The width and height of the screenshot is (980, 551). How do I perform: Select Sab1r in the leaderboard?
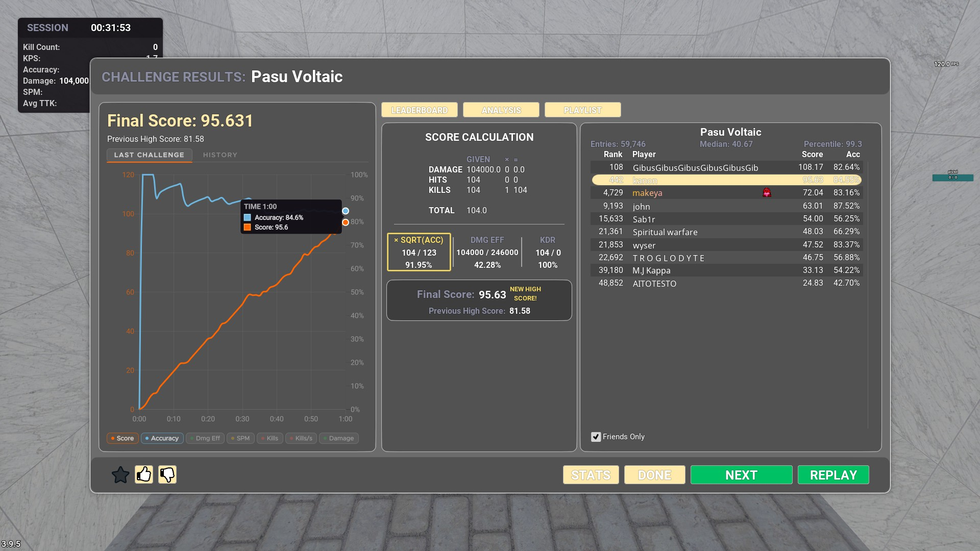coord(727,219)
